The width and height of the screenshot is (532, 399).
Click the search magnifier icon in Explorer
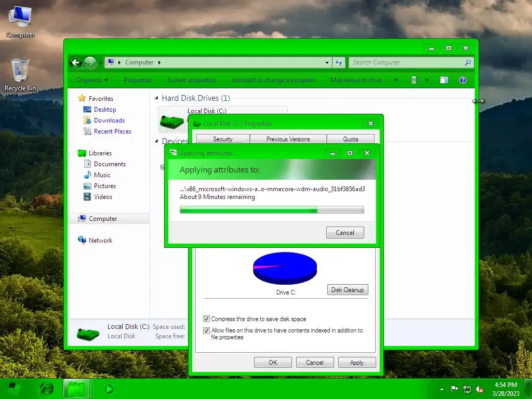[468, 62]
